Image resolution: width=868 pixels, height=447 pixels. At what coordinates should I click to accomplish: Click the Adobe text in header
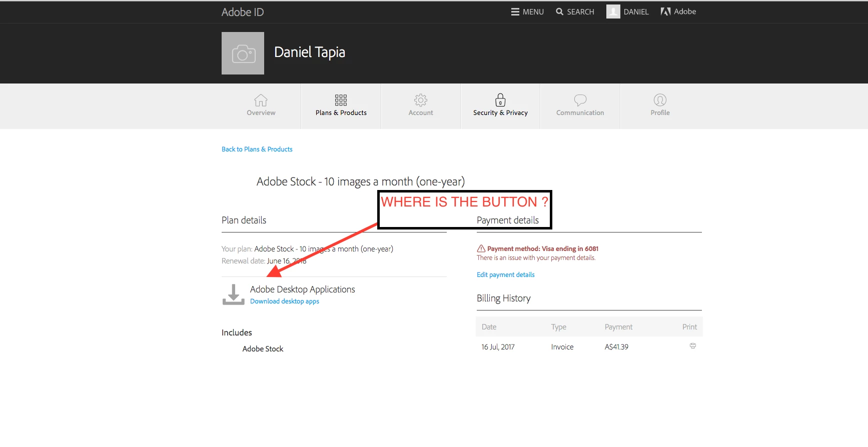[x=685, y=11]
